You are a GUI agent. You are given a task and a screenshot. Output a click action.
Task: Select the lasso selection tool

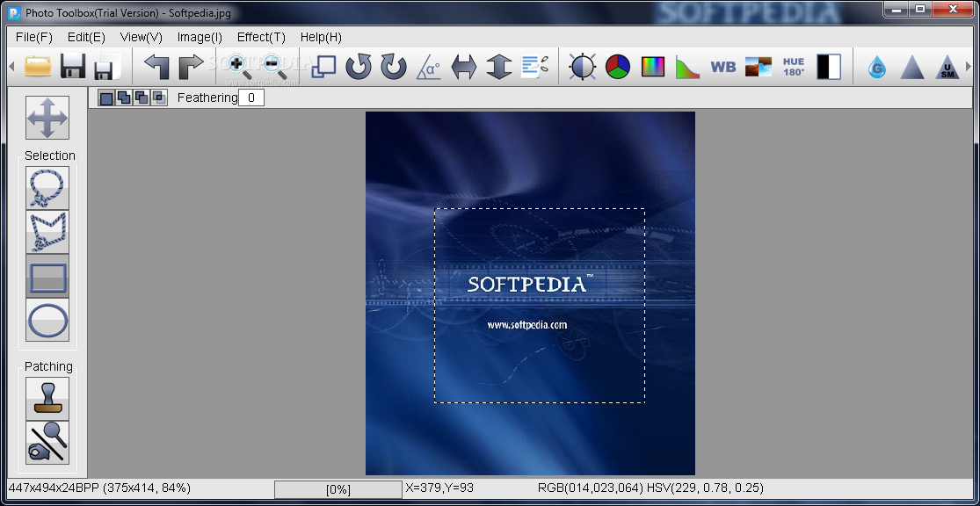(47, 188)
